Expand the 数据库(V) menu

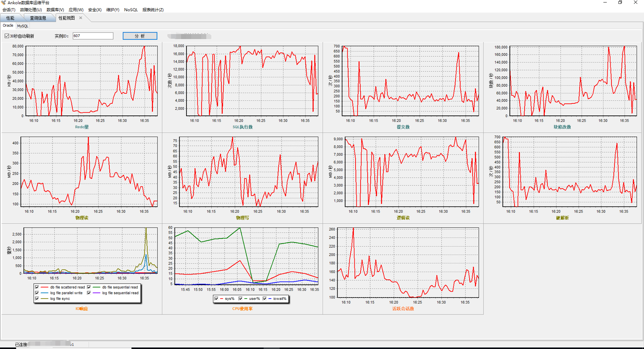(55, 10)
